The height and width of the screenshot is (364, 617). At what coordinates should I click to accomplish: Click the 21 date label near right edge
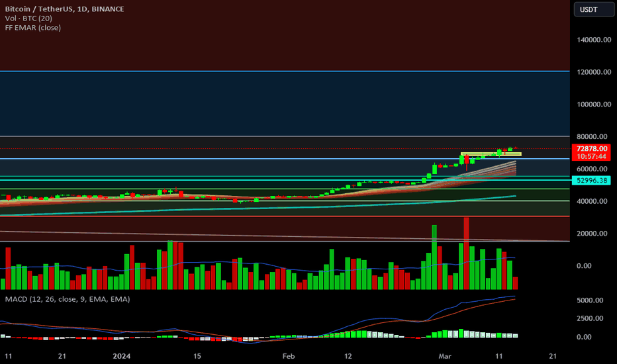pos(553,356)
